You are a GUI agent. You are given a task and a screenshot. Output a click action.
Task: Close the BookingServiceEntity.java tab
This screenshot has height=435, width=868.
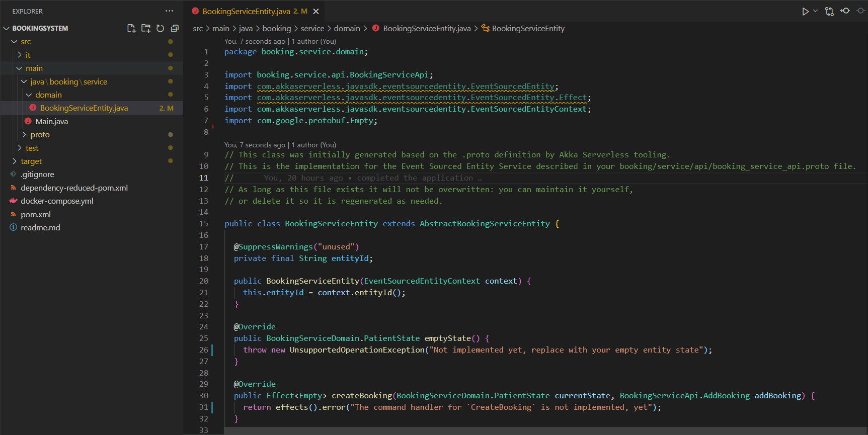316,11
